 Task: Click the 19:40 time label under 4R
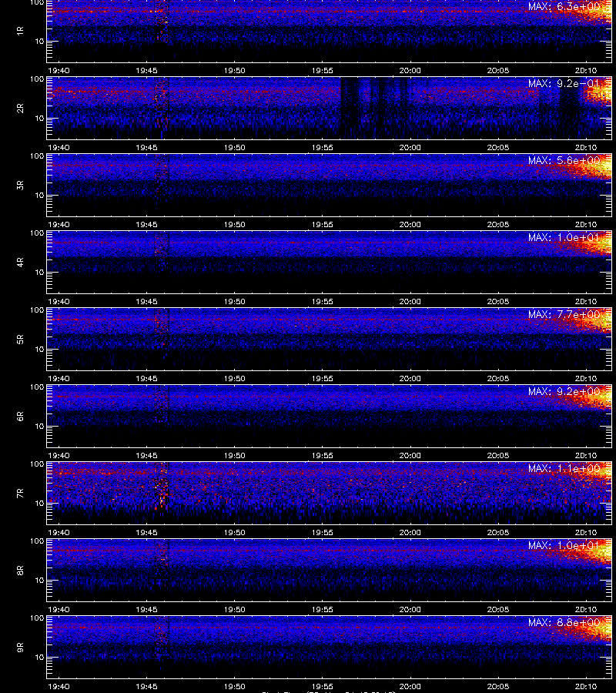(59, 301)
